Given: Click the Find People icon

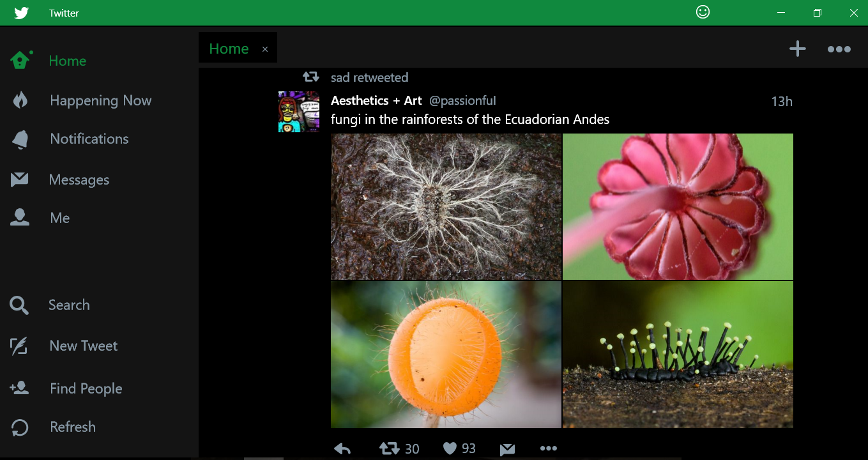Looking at the screenshot, I should (19, 388).
